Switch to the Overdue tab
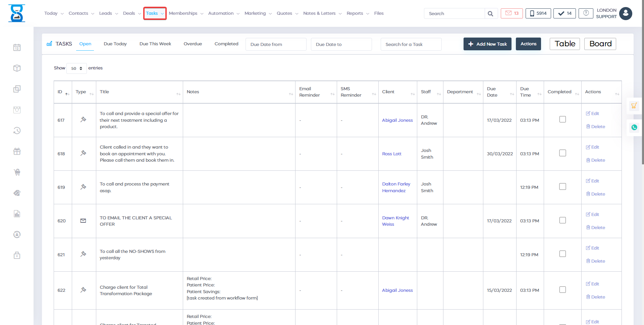This screenshot has width=644, height=325. [x=193, y=44]
